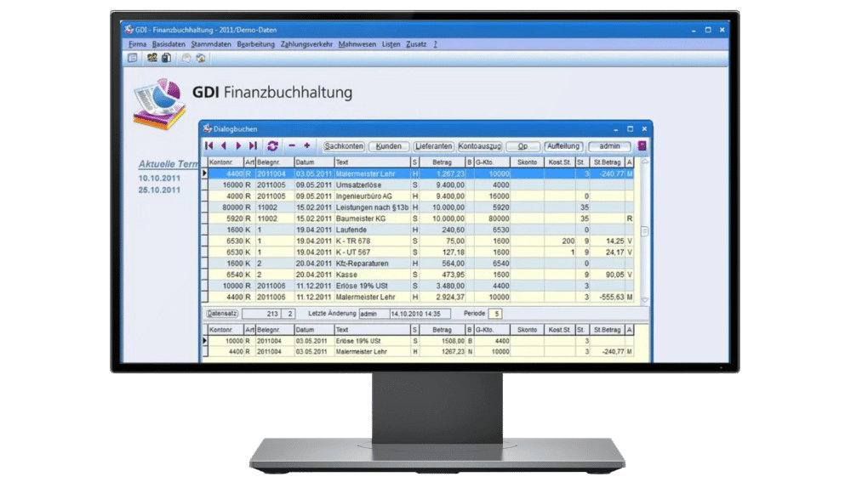Open the Stammdaten menu

pos(211,44)
